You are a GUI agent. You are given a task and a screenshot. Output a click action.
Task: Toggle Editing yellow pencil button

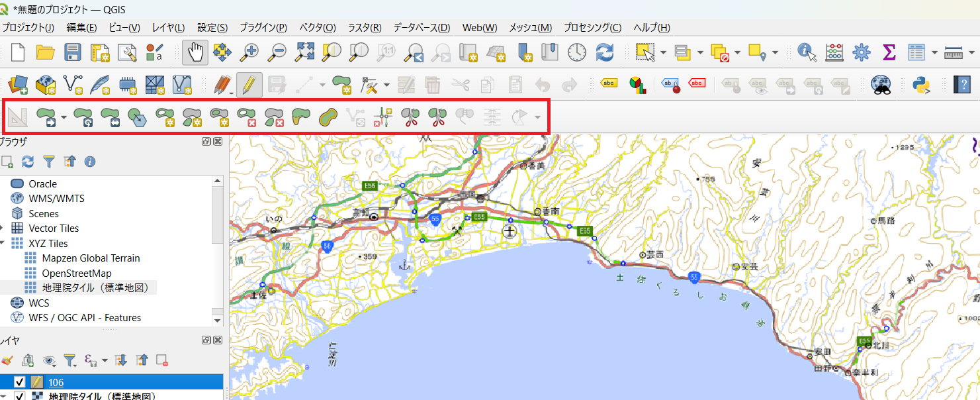pos(249,84)
